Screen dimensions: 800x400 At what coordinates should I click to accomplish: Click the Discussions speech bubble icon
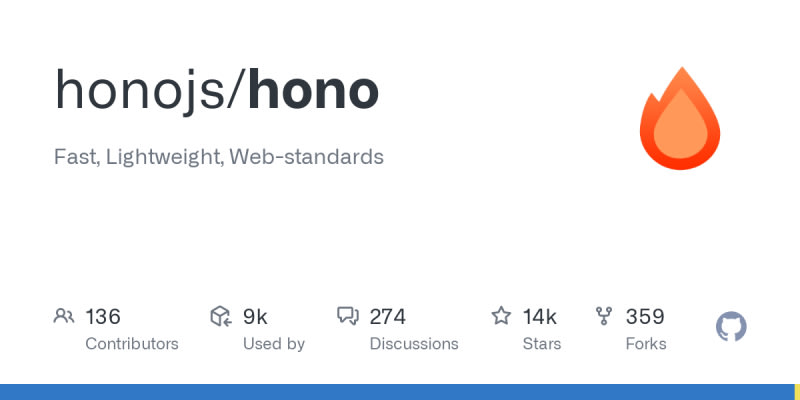tap(348, 317)
